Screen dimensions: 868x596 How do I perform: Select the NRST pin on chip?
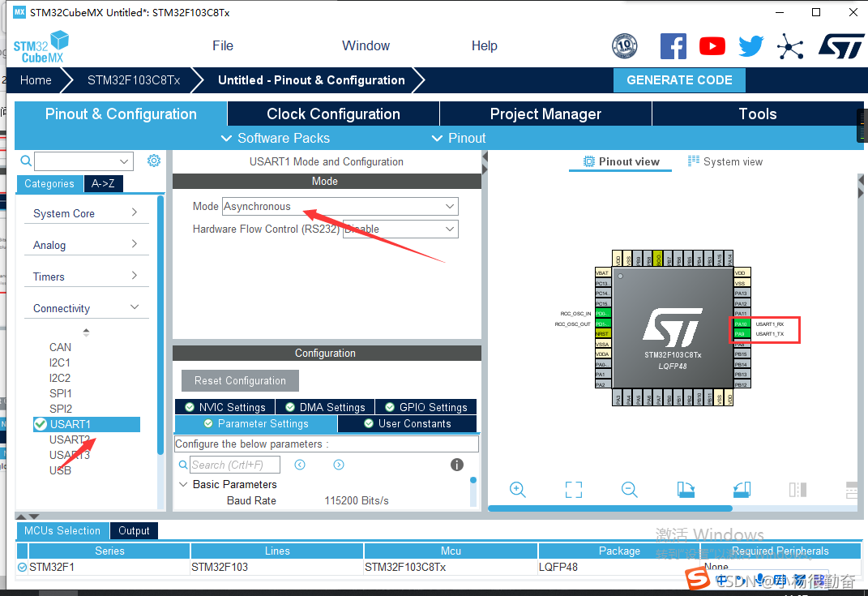pos(602,333)
